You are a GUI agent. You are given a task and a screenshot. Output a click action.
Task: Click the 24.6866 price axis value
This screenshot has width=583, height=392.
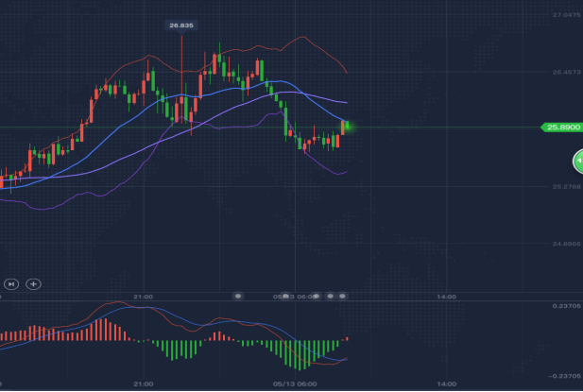pos(566,244)
